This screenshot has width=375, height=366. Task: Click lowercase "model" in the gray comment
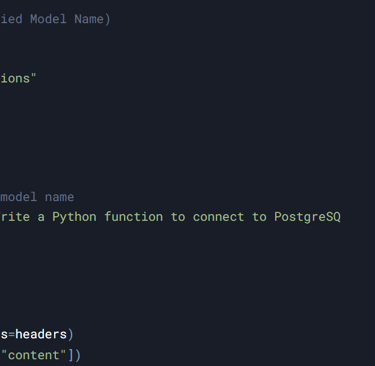19,197
